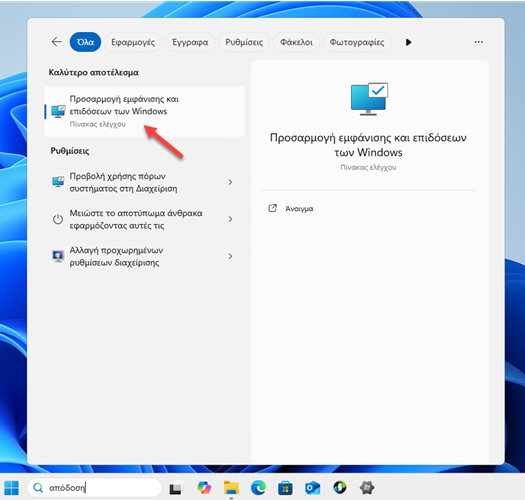This screenshot has height=500, width=525.
Task: Click the large monitor icon in the preview pane
Action: click(369, 99)
